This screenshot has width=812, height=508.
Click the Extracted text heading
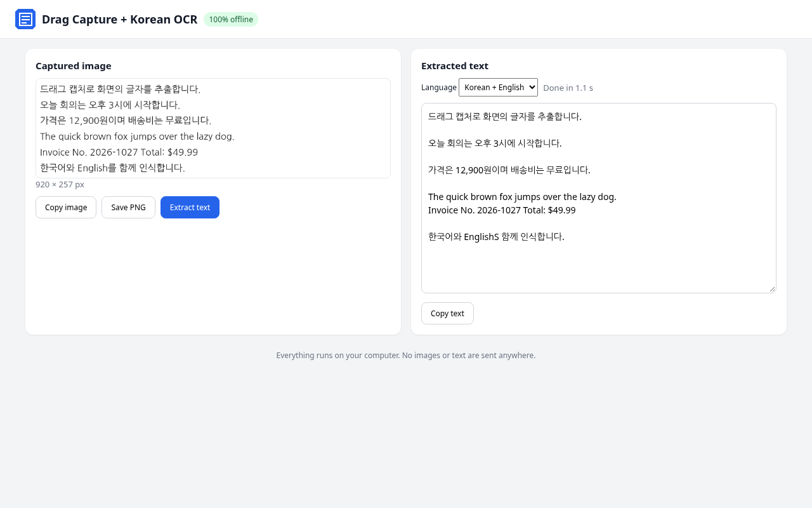(455, 66)
